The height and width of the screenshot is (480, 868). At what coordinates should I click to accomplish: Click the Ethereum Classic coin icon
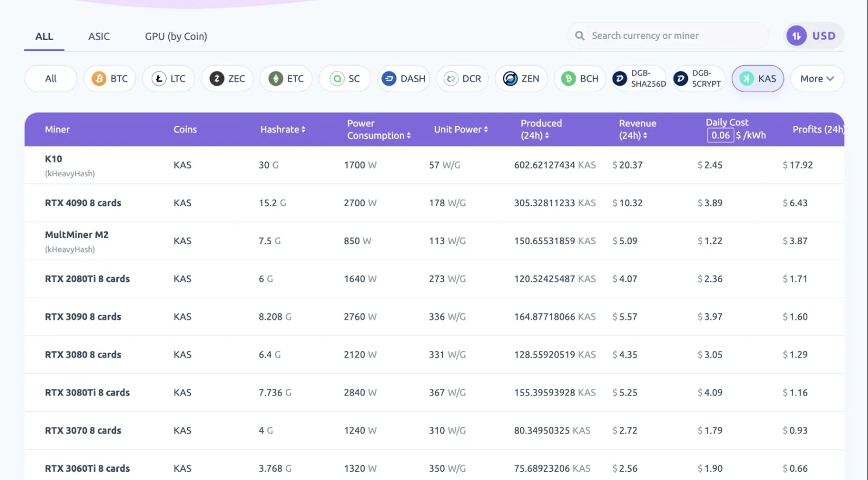click(276, 79)
